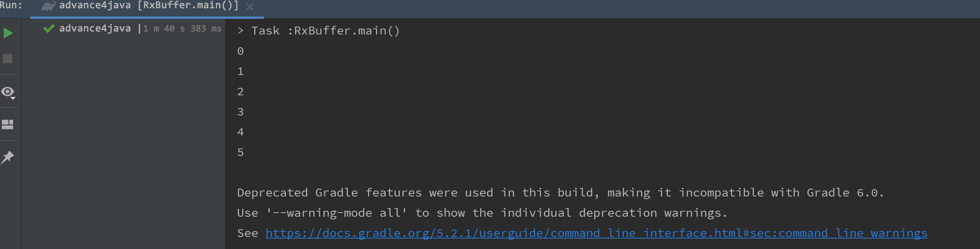Image resolution: width=980 pixels, height=249 pixels.
Task: Open the eye icon dropdown arrow
Action: 13,98
